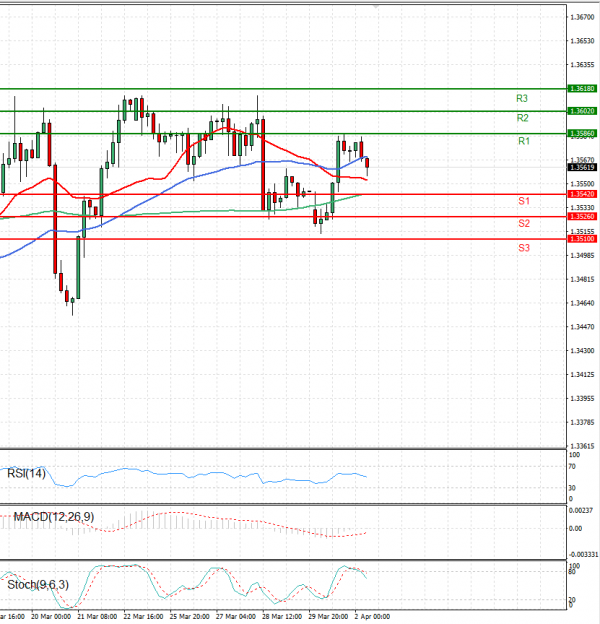Click the S3 support label
The width and height of the screenshot is (600, 624).
524,248
